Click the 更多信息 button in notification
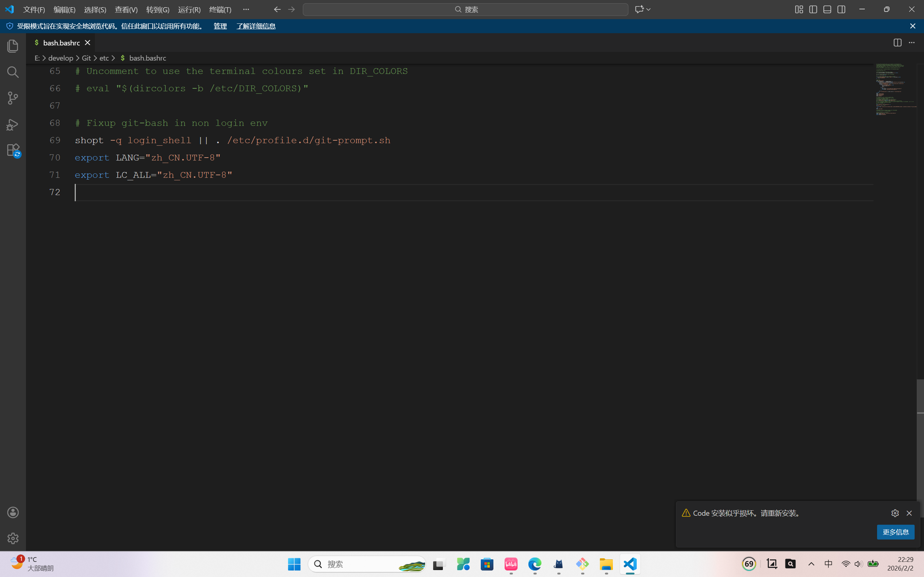This screenshot has width=924, height=577. (895, 532)
